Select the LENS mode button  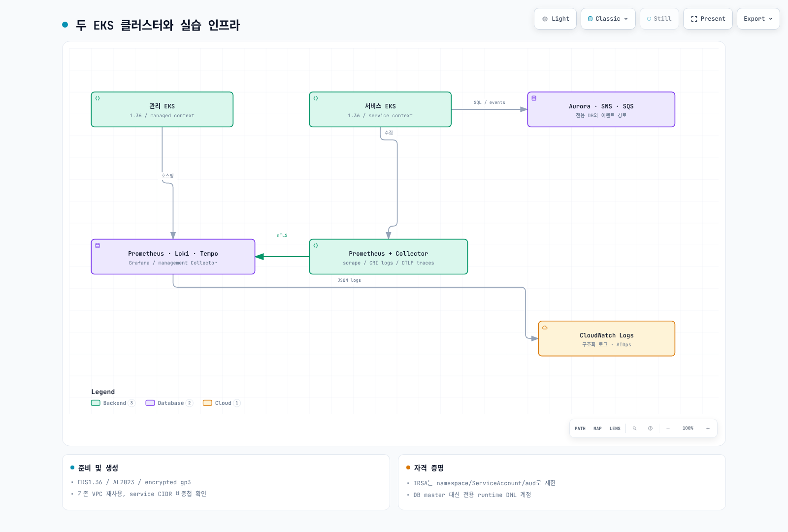[615, 429]
